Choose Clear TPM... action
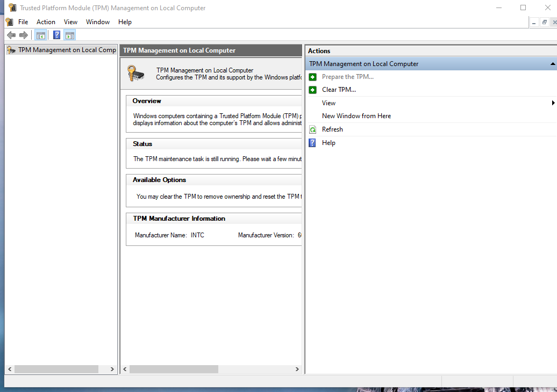Screen dimensions: 557x392 click(339, 90)
